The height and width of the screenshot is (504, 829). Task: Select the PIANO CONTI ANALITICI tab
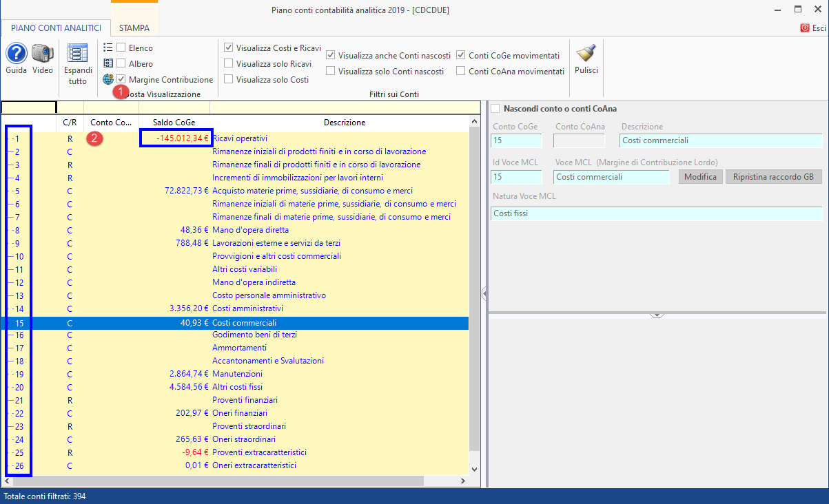coord(56,28)
